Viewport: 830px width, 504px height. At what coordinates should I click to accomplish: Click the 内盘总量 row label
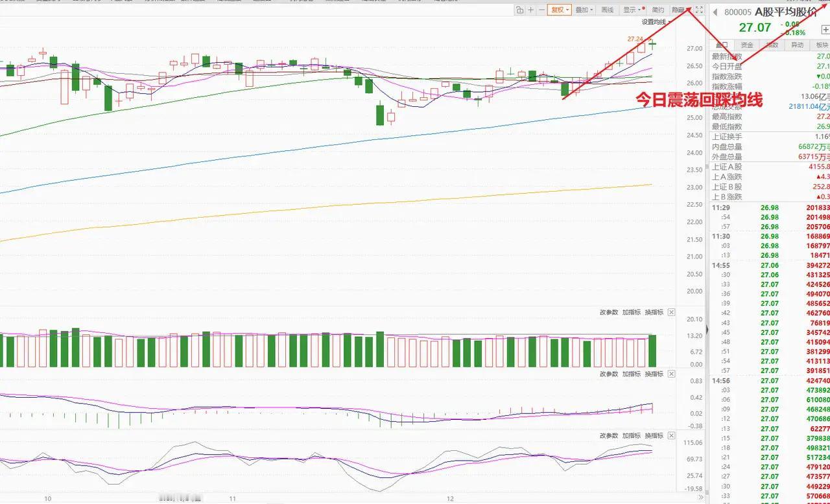tap(727, 147)
